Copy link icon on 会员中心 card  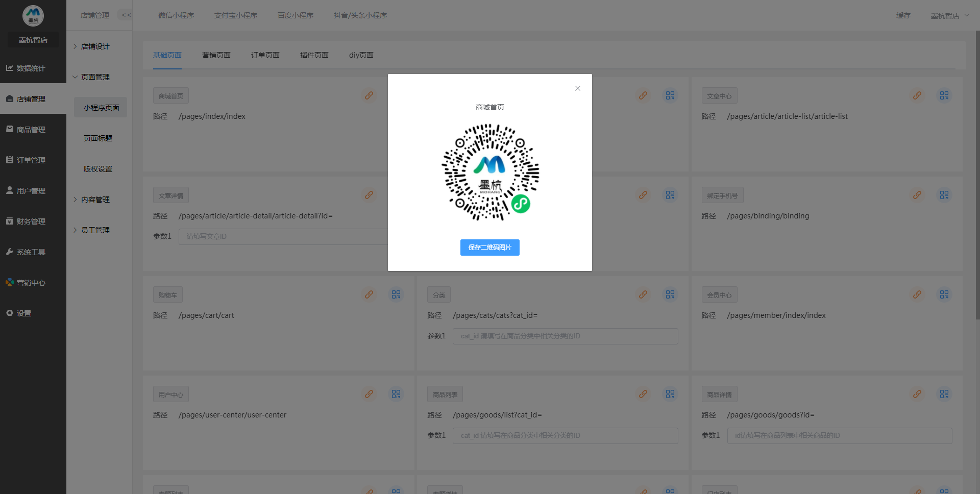coord(917,294)
